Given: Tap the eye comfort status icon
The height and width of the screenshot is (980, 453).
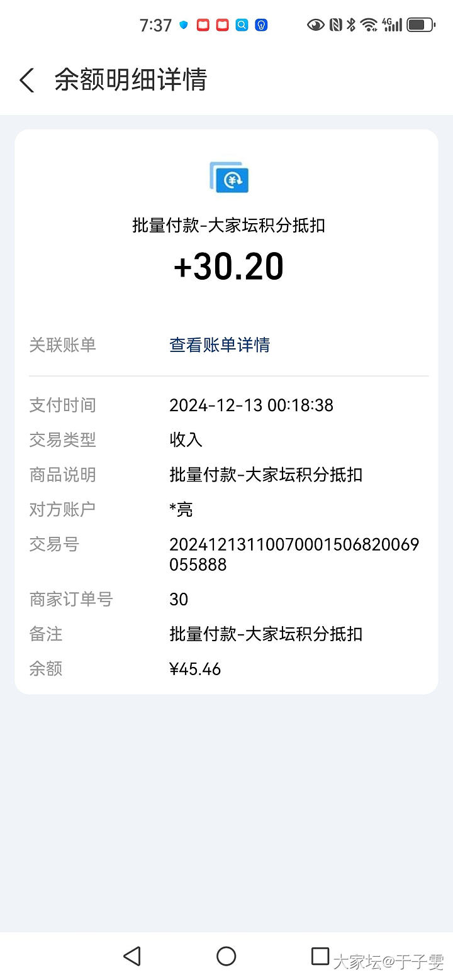Looking at the screenshot, I should coord(315,25).
